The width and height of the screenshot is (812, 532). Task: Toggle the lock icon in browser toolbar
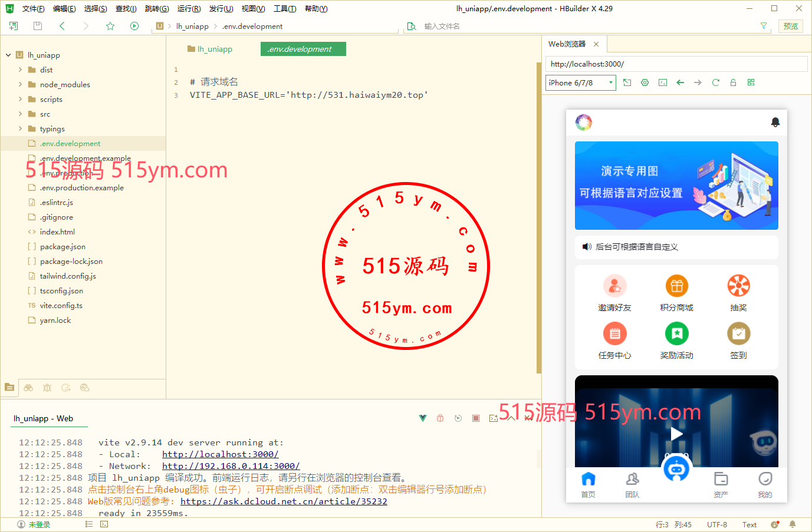pos(733,82)
